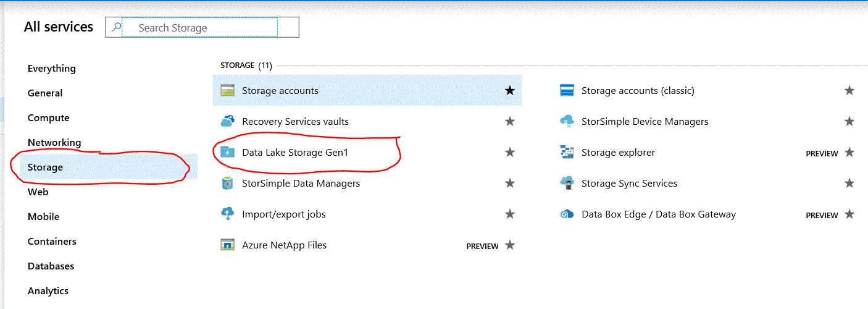The image size is (868, 309).
Task: Switch to the Networking category
Action: click(x=54, y=143)
